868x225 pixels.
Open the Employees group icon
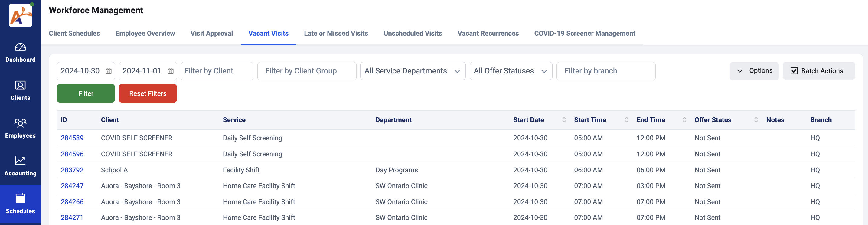(20, 123)
